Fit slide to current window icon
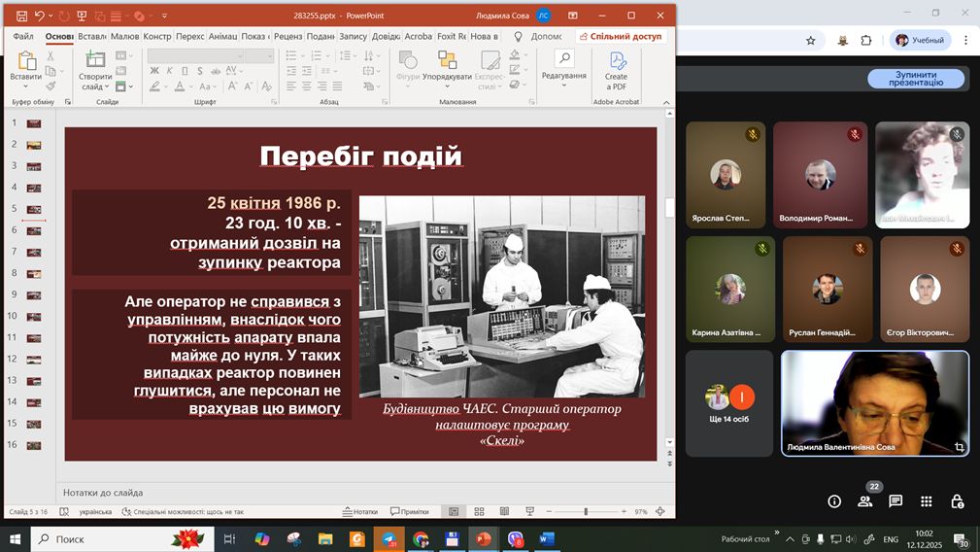 (x=660, y=511)
